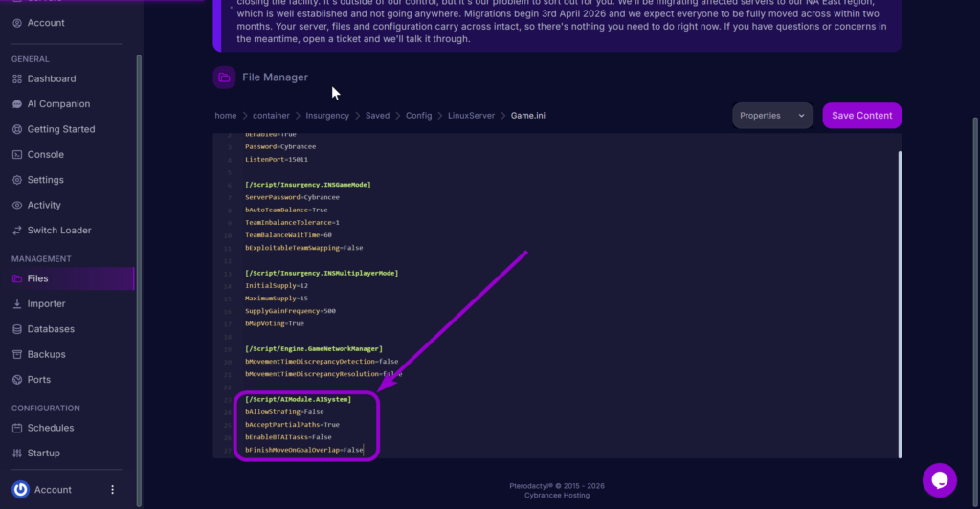Click the File Manager folder icon
This screenshot has height=509, width=980.
point(224,77)
